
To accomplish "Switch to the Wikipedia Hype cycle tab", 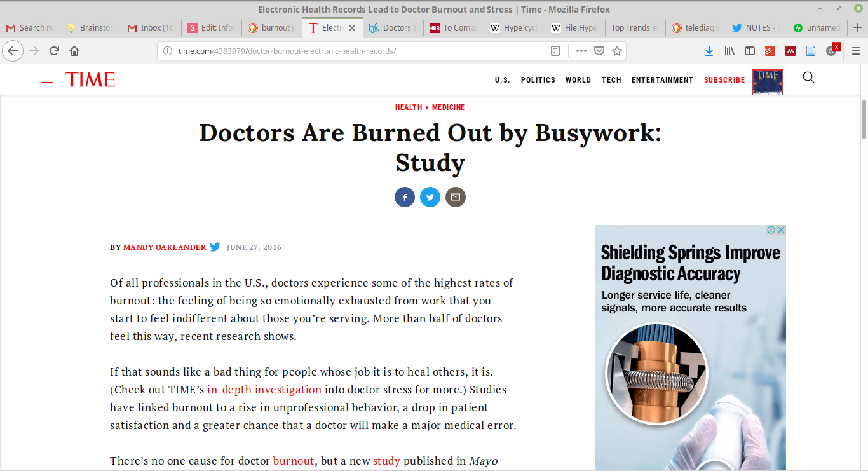I will (x=515, y=27).
